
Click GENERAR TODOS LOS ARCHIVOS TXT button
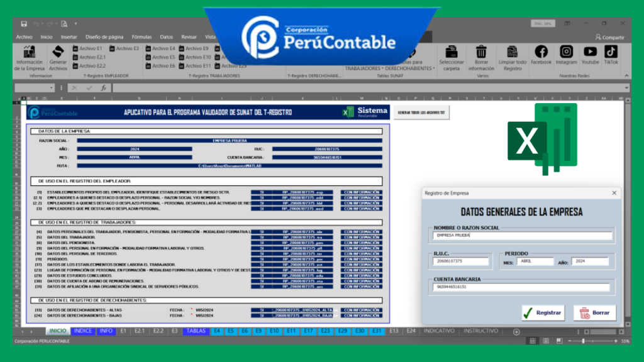(421, 112)
